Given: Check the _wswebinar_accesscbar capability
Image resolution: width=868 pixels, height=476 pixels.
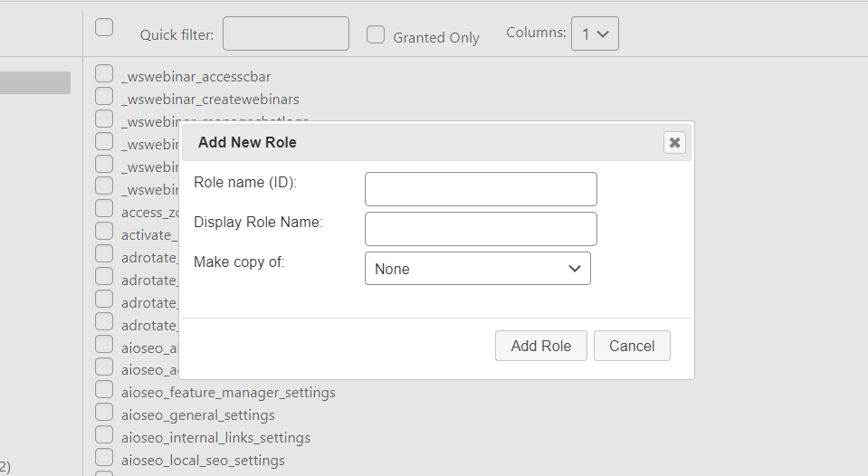Looking at the screenshot, I should (104, 74).
